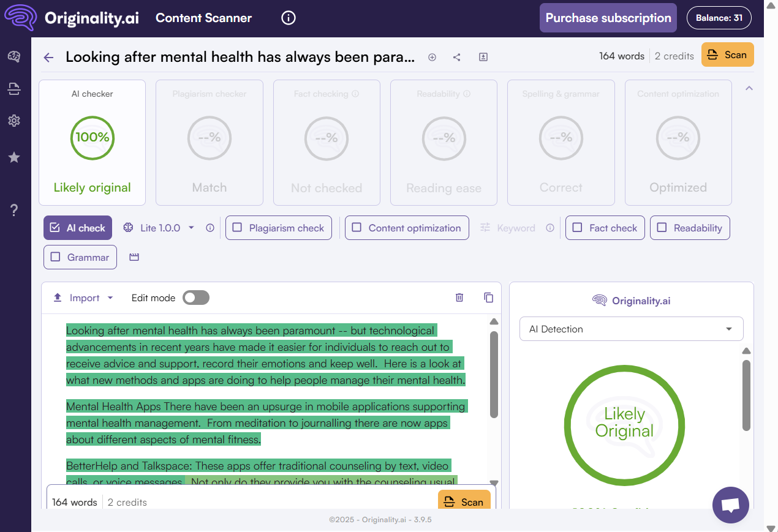Click the results panel scrollbar thumb
This screenshot has height=532, width=778.
click(x=746, y=395)
